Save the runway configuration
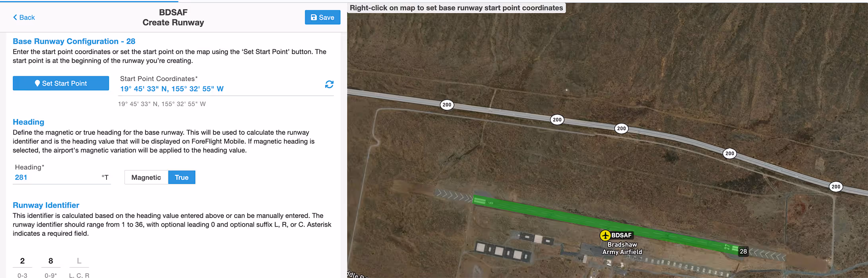Image resolution: width=868 pixels, height=278 pixels. (322, 17)
